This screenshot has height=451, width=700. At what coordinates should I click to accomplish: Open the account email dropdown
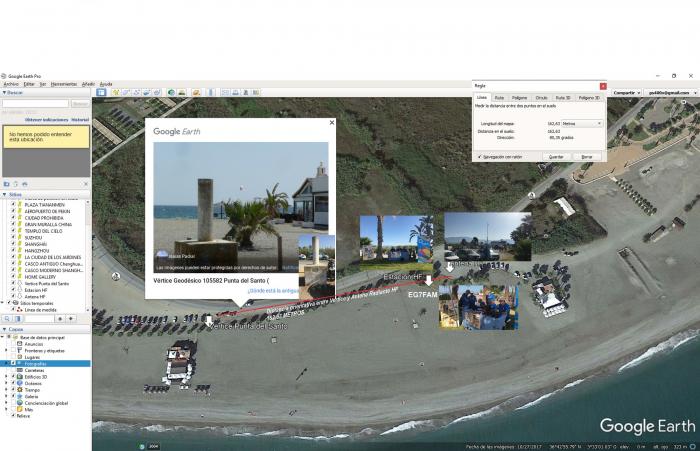click(x=671, y=92)
